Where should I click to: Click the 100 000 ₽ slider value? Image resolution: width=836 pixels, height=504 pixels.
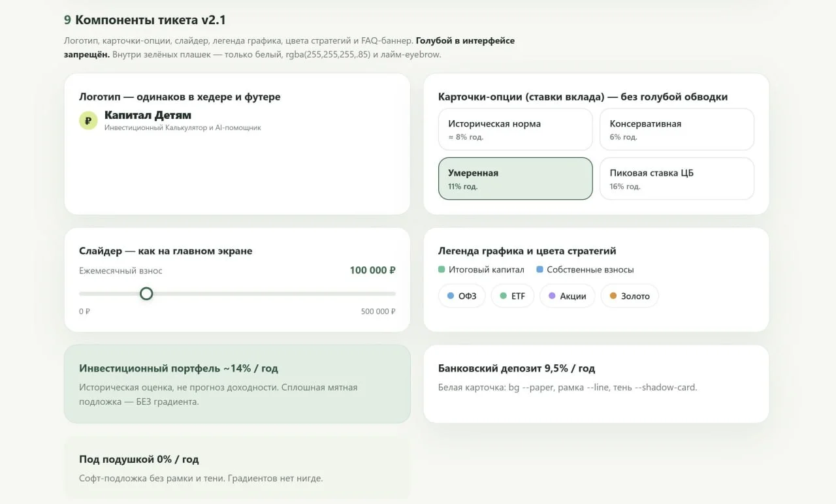click(x=372, y=270)
